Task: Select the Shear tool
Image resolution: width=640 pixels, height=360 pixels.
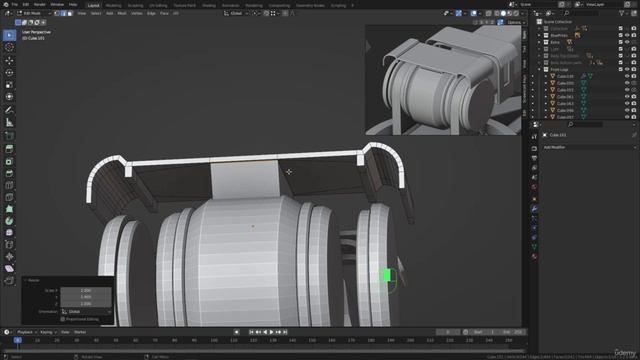Action: (9, 268)
